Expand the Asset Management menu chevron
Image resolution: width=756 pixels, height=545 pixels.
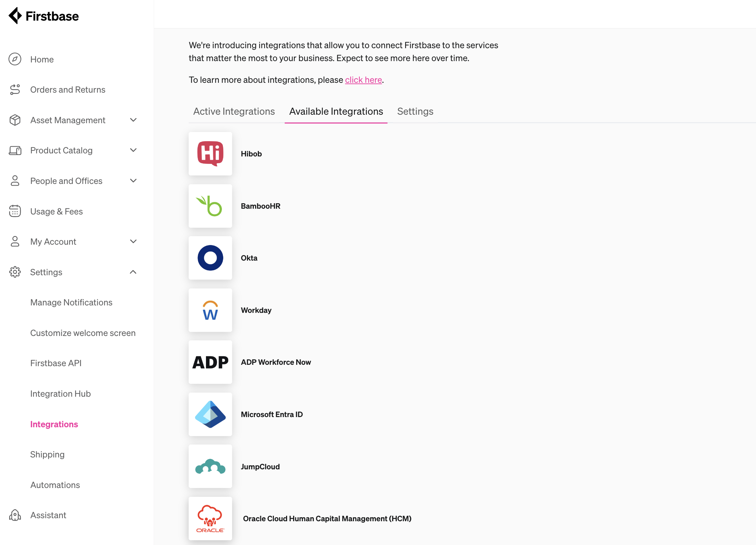click(x=133, y=120)
